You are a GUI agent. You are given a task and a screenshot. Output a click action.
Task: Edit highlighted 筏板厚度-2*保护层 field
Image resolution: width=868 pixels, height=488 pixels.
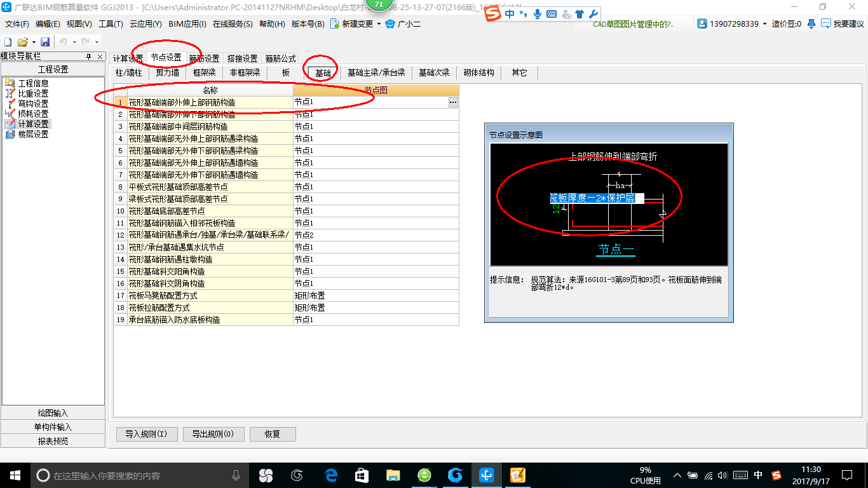point(597,198)
